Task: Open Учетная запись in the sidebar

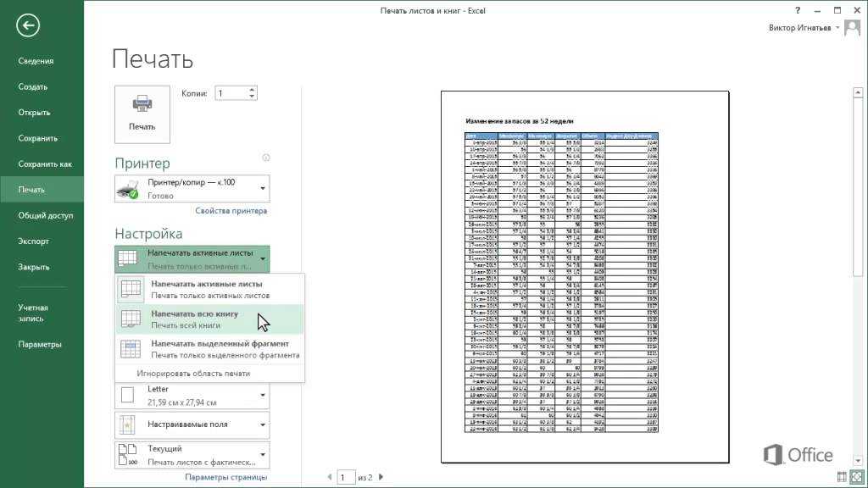Action: (33, 313)
